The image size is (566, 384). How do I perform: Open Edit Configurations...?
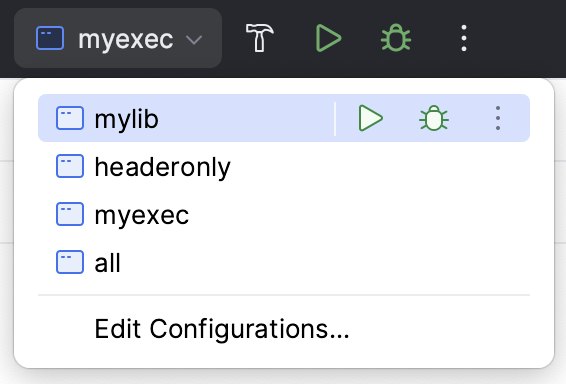click(222, 329)
